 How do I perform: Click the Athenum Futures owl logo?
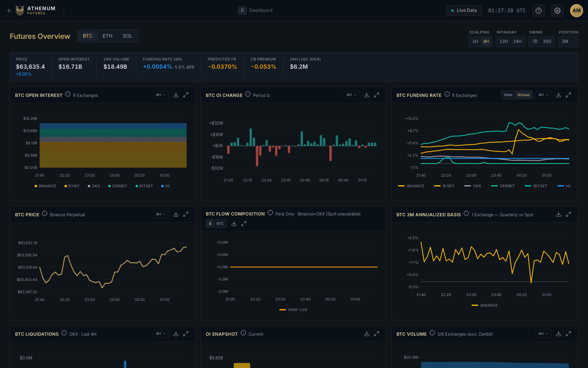click(20, 11)
